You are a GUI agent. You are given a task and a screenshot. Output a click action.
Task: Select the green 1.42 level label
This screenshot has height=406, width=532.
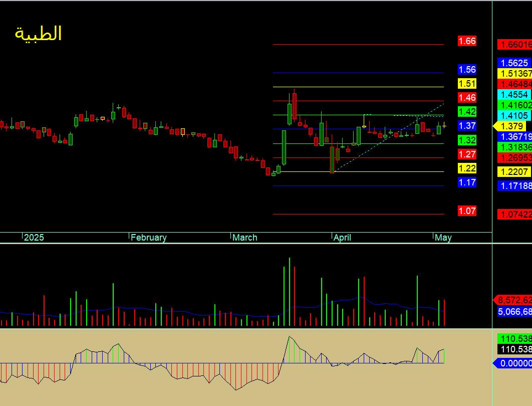[467, 112]
